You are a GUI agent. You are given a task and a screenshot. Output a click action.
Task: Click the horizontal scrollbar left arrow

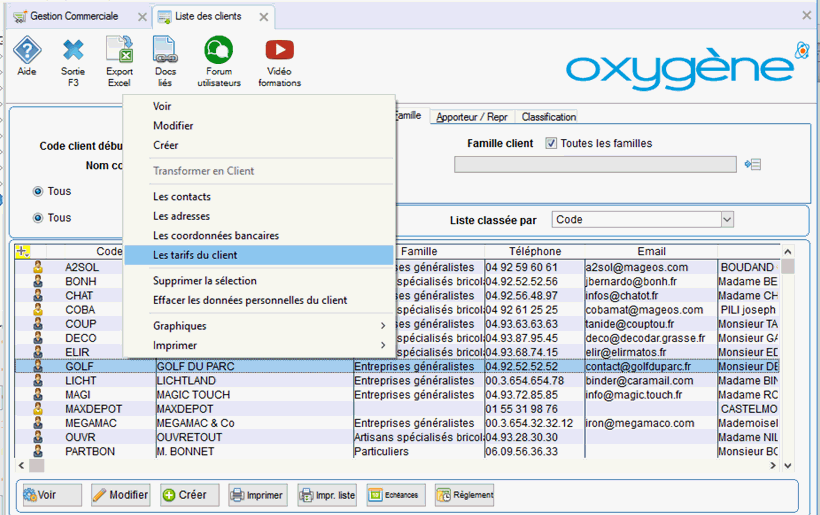[21, 465]
